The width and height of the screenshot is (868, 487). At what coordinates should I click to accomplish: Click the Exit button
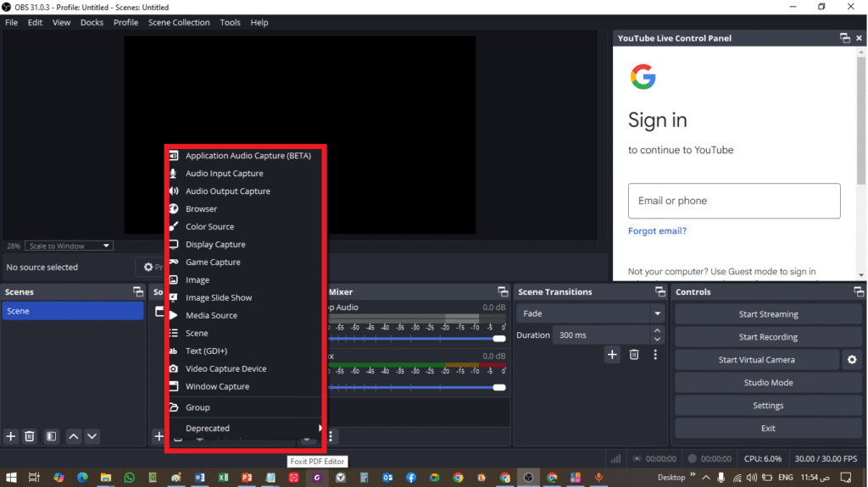point(768,429)
